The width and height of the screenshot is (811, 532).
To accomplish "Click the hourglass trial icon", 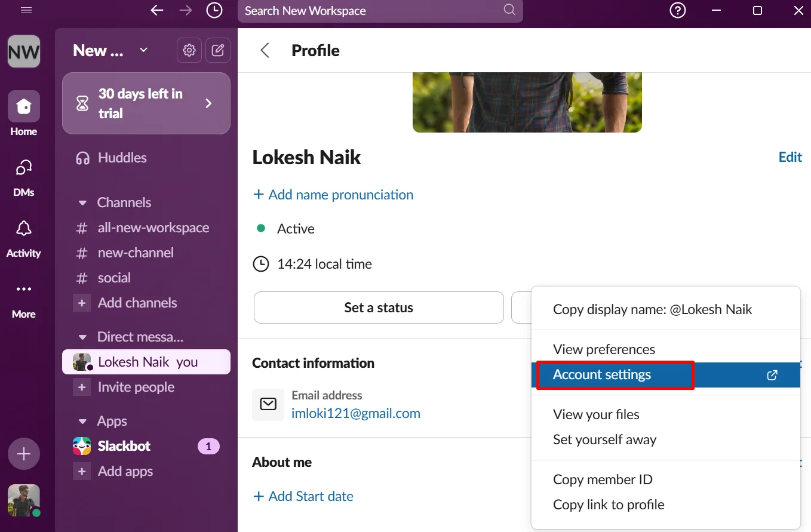I will (82, 103).
